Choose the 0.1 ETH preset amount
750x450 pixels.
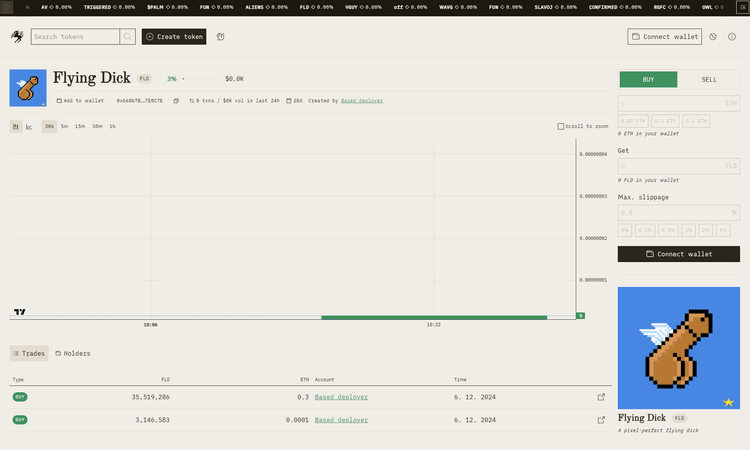pos(664,121)
